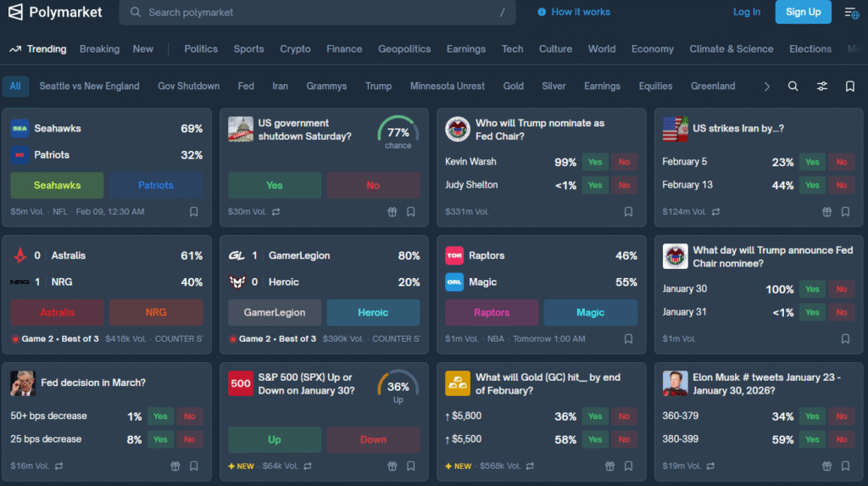
Task: Open the How it works link
Action: tap(581, 12)
